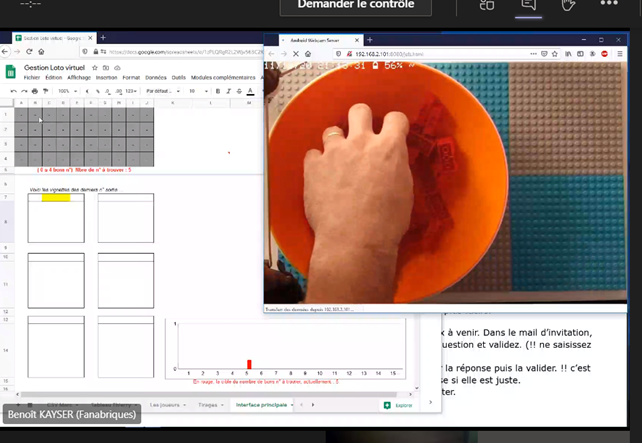The image size is (642, 443).
Task: Move document using the folder icon
Action: click(106, 68)
